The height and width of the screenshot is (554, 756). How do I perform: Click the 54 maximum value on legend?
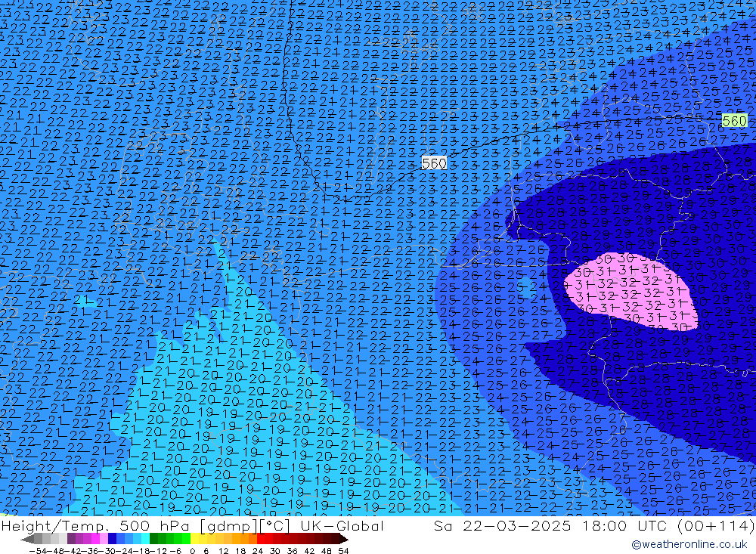coord(343,551)
